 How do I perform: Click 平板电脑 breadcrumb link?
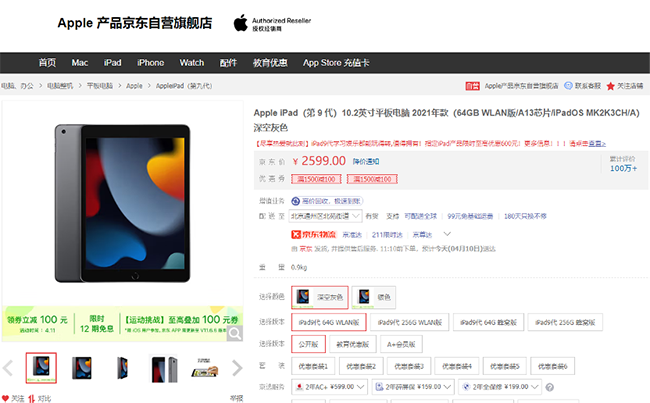(x=99, y=86)
